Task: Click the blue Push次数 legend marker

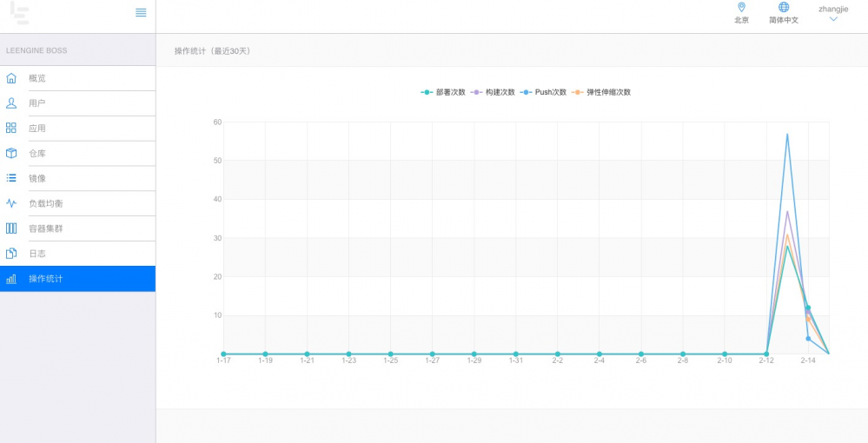Action: 526,92
